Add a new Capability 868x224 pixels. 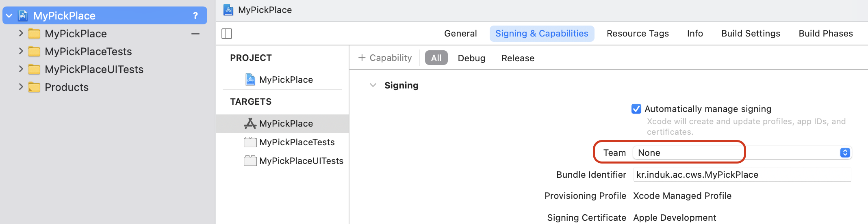pyautogui.click(x=385, y=58)
